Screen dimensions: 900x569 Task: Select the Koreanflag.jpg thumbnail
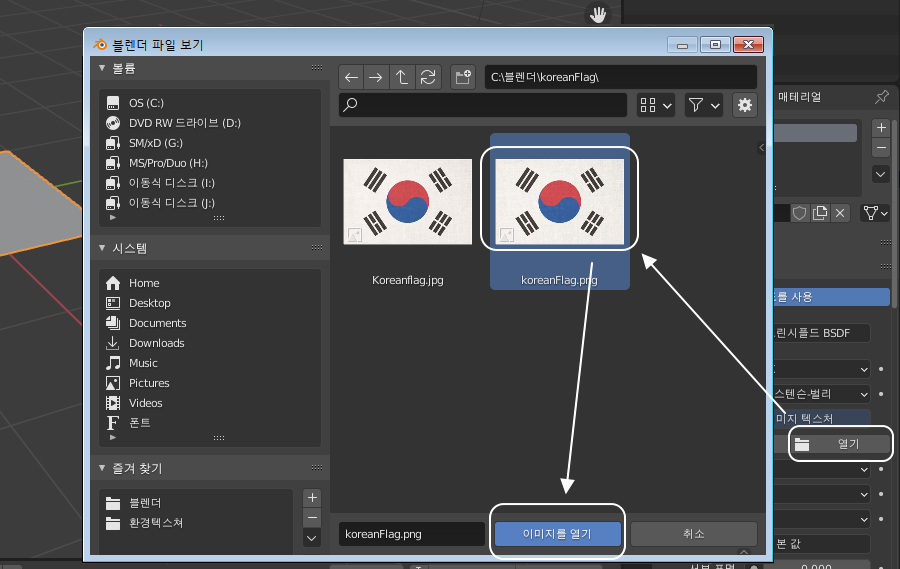[408, 202]
